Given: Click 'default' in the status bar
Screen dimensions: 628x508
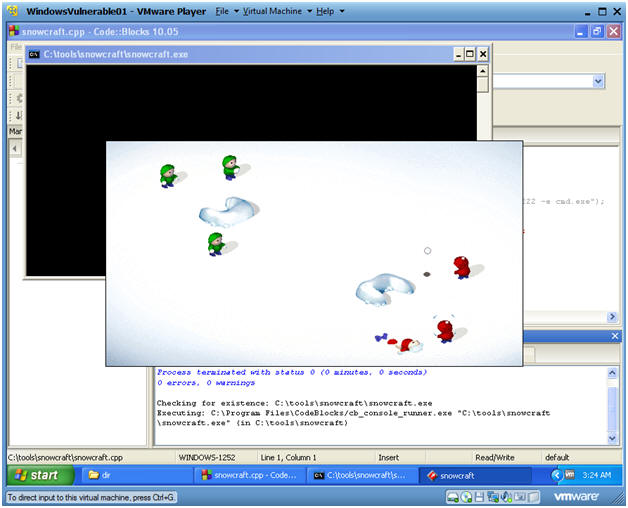Looking at the screenshot, I should (x=557, y=457).
